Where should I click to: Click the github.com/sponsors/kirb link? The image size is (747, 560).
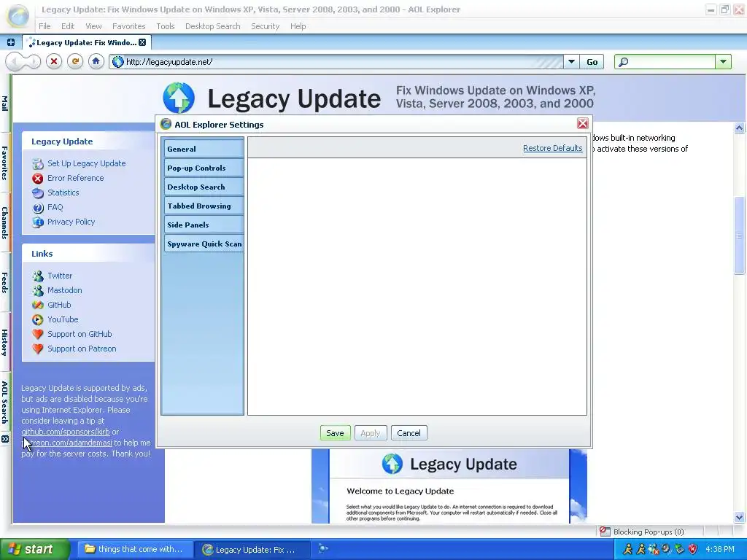[65, 432]
